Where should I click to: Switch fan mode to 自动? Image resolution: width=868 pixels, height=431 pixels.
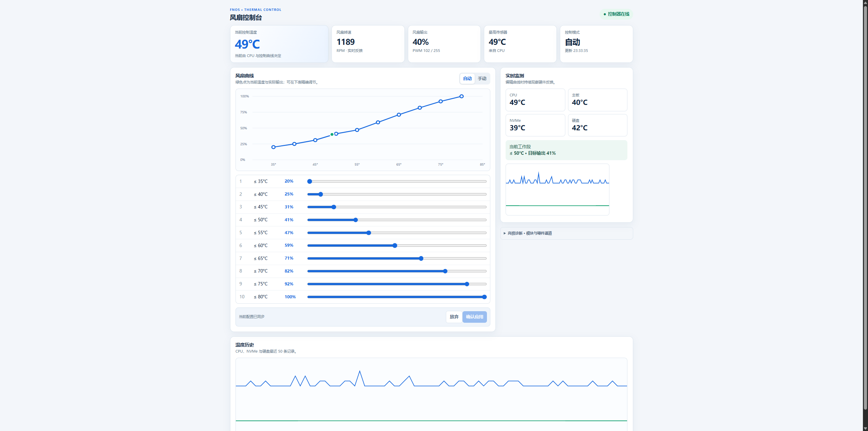pos(467,78)
